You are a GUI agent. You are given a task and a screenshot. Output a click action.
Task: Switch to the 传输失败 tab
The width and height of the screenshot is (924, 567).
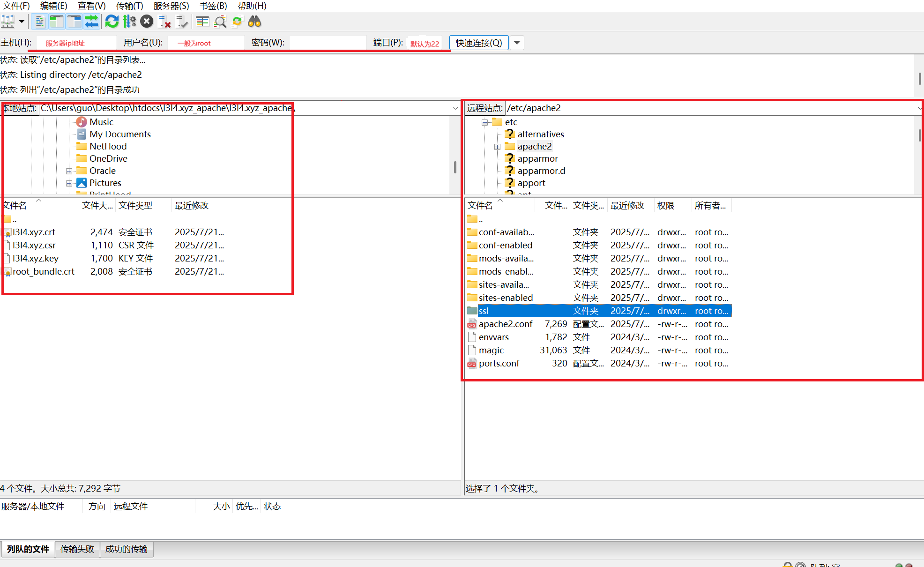[77, 549]
